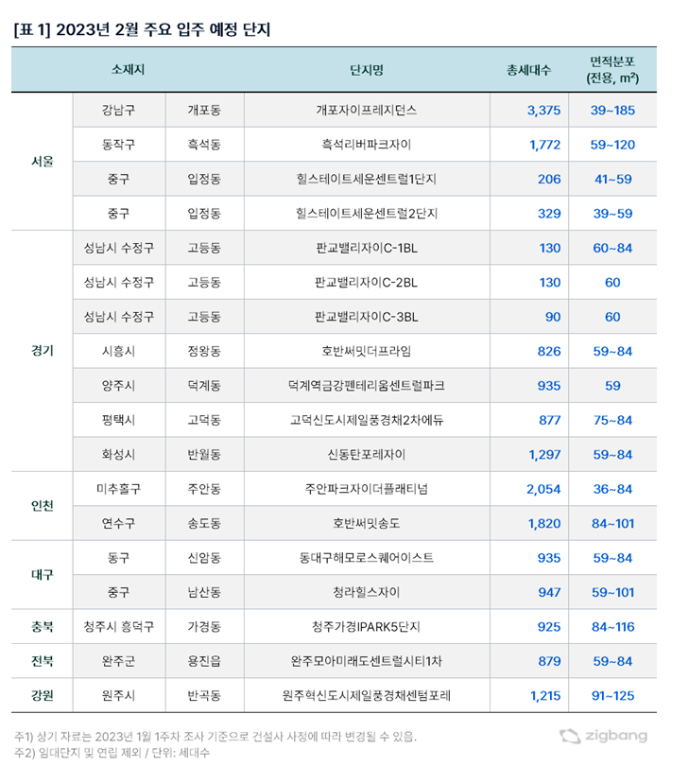Click the 3,375 total households value
This screenshot has width=689, height=784.
(543, 111)
